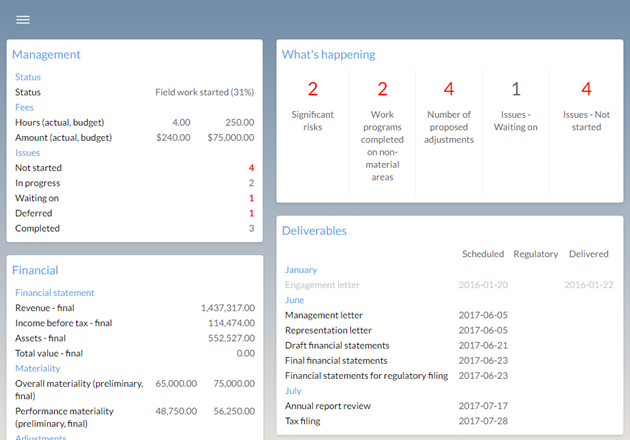Open the Financial panel title
This screenshot has width=630, height=440.
pos(35,270)
